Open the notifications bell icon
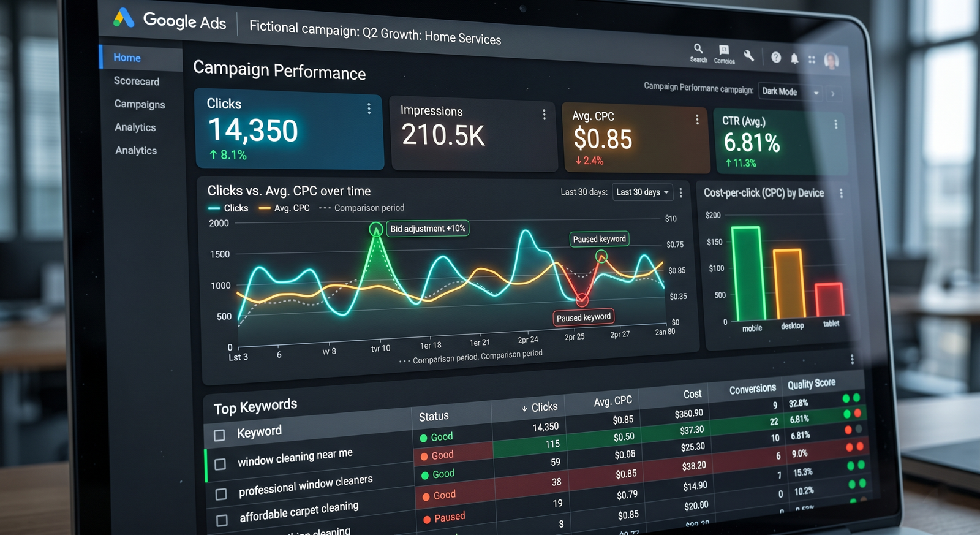The image size is (980, 535). (x=794, y=58)
